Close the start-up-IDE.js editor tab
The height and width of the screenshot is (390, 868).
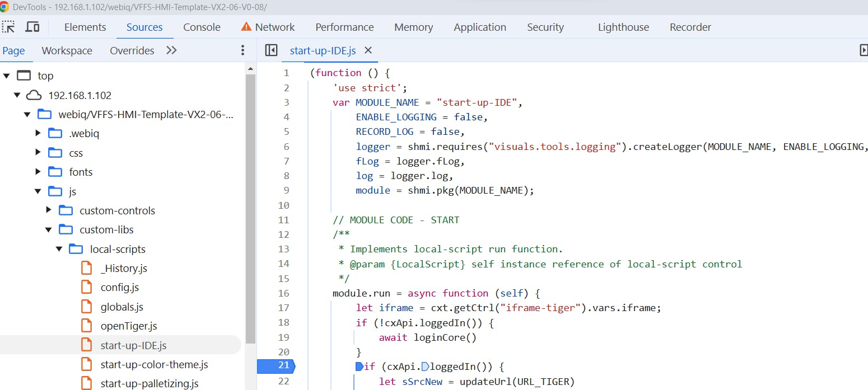368,50
